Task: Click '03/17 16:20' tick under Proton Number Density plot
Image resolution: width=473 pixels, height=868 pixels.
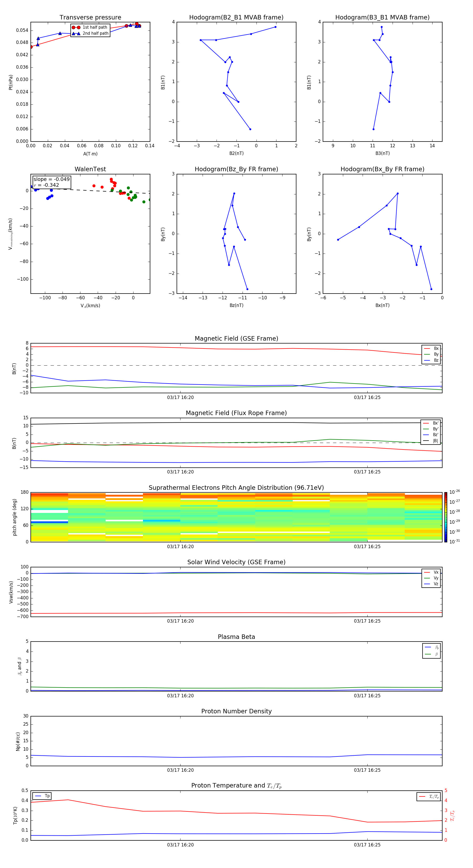Action: (x=181, y=770)
